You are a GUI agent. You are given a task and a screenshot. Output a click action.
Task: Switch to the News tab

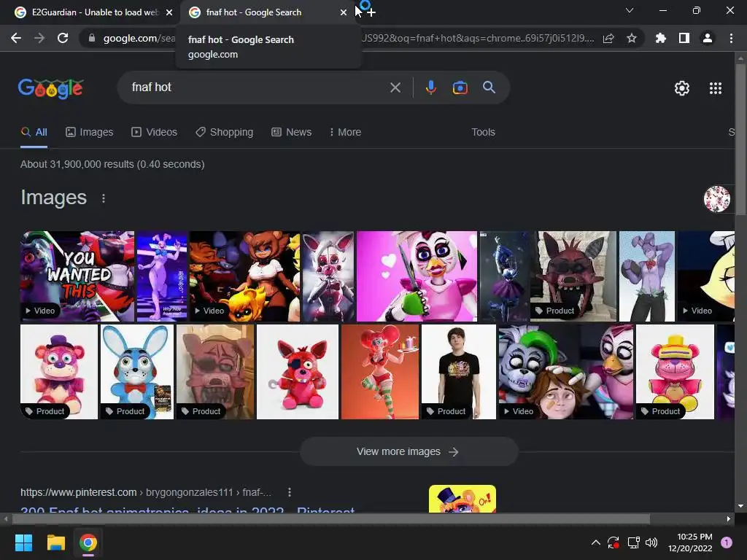tap(292, 133)
